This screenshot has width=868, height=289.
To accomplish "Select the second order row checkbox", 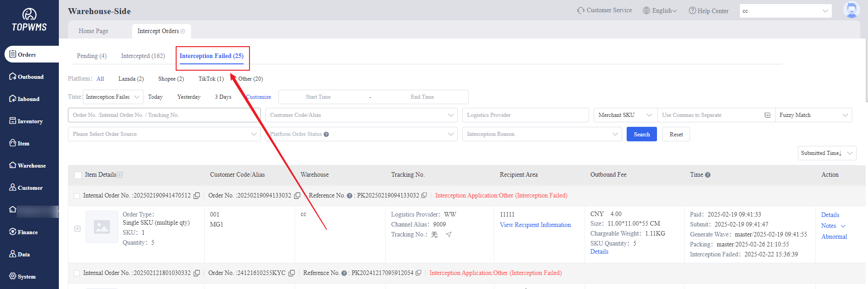I will coord(77,273).
